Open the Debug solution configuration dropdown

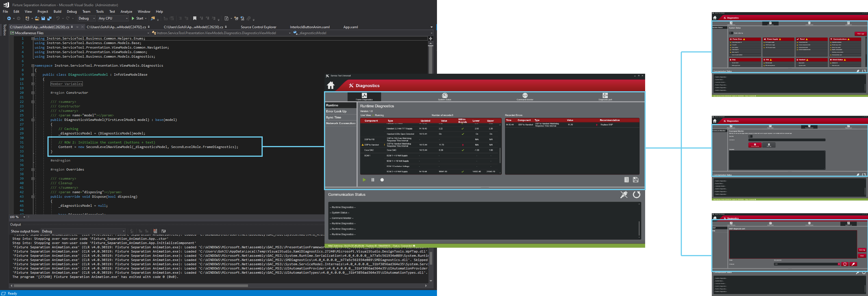87,19
